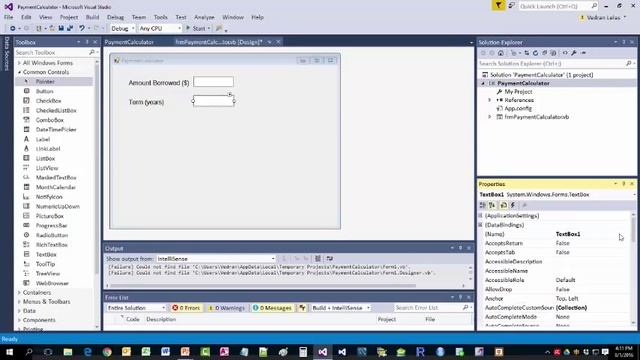Expand the (DataBindings) property

[x=480, y=225]
